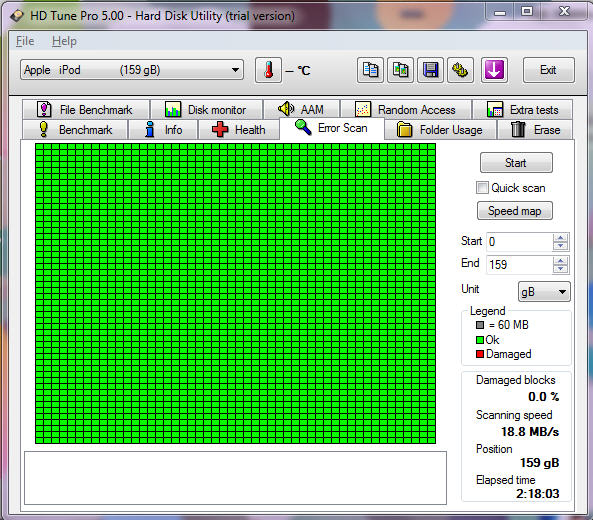This screenshot has height=520, width=593.
Task: Open the Health tab
Action: coord(239,130)
